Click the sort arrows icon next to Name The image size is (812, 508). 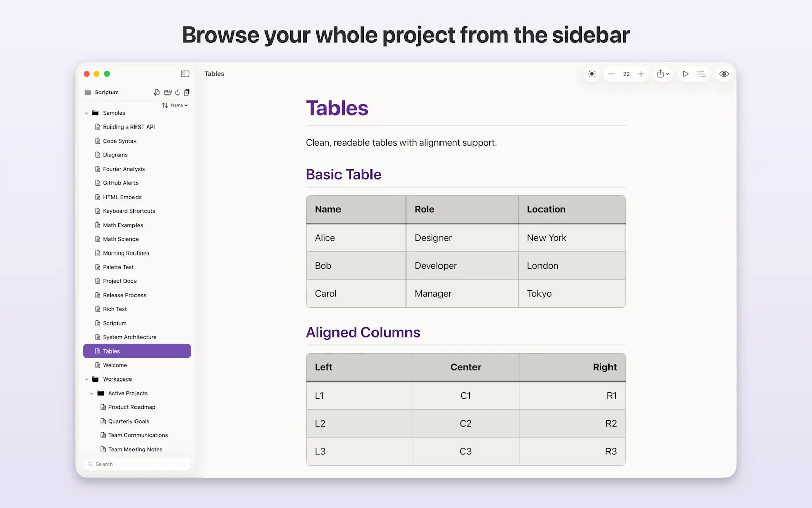[x=165, y=105]
